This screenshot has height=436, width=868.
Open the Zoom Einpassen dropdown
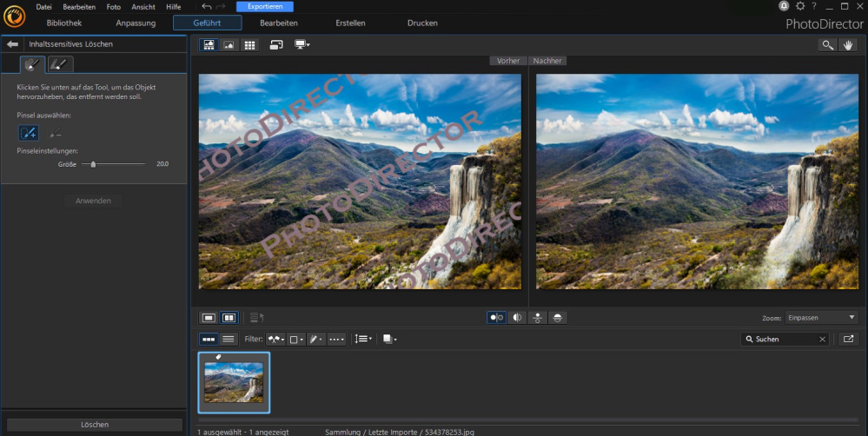[821, 318]
